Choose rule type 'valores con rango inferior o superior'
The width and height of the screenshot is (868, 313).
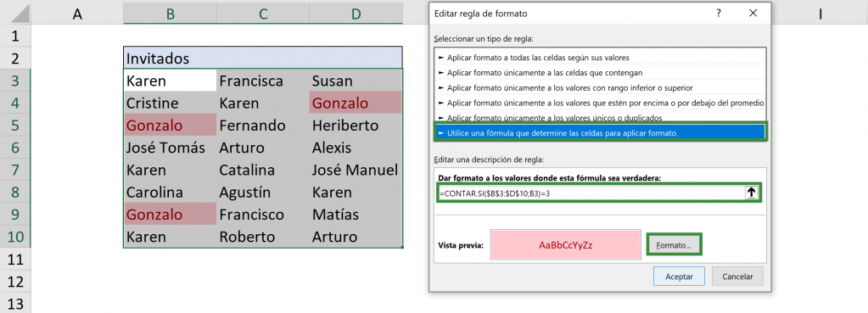[x=600, y=87]
